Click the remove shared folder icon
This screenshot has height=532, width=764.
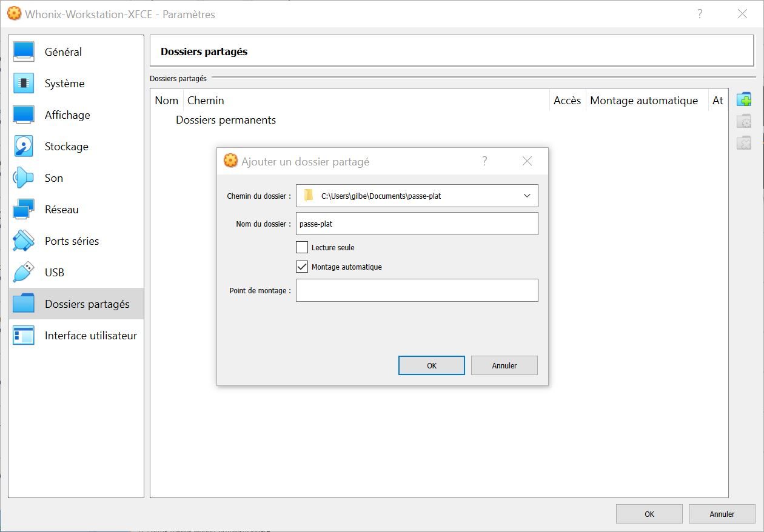click(x=744, y=143)
